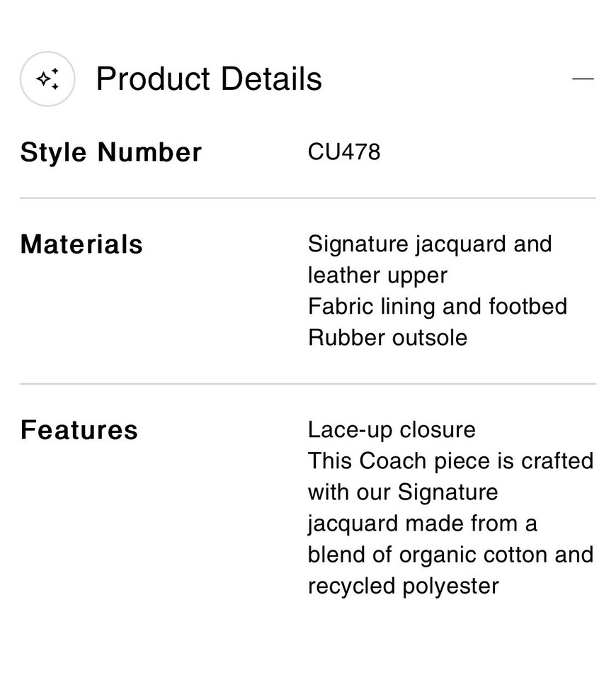Viewport: 616px width, 680px height.
Task: Click the Features label
Action: pos(79,430)
